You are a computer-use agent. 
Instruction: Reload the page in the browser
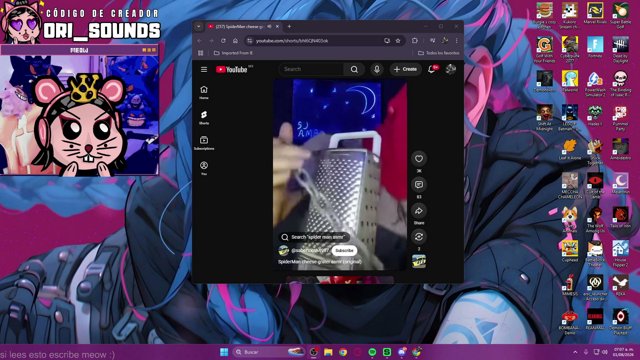point(223,41)
